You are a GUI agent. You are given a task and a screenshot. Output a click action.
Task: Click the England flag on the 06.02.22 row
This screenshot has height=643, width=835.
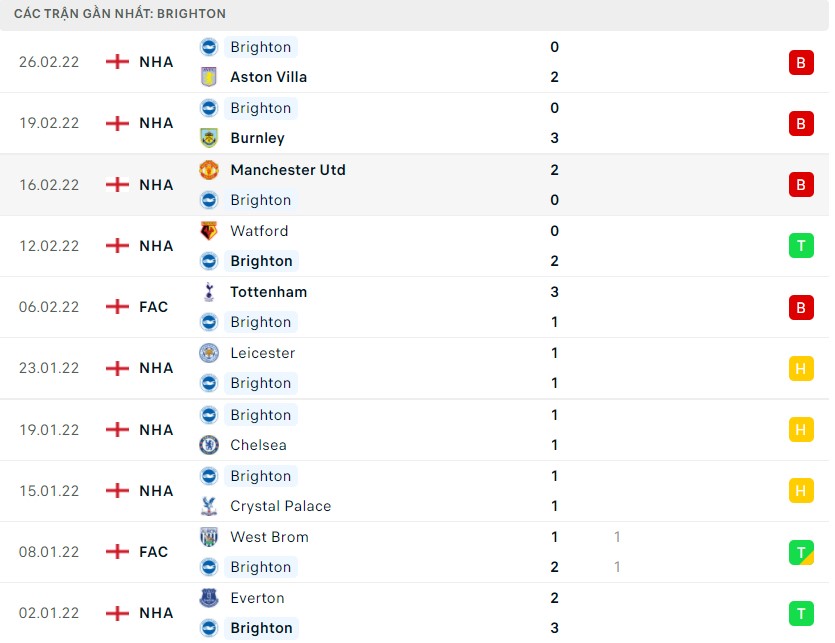pyautogui.click(x=118, y=307)
